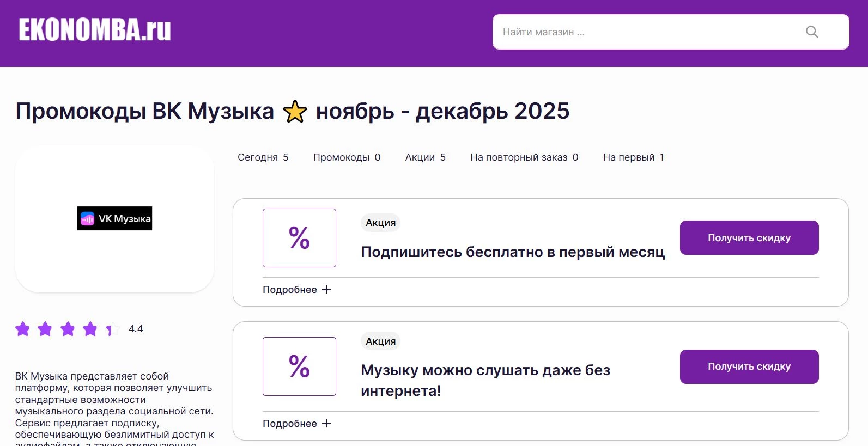Click the fourth rating star
Screen dimensions: 868x446
[90, 329]
